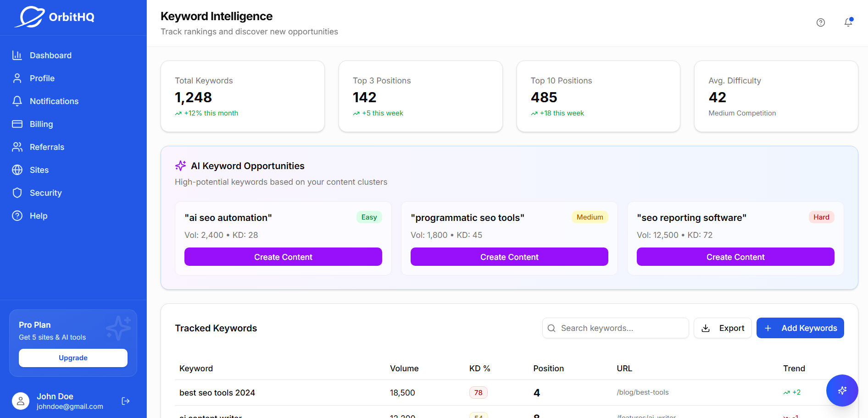Go to Billing in the sidebar
The width and height of the screenshot is (868, 418).
pos(41,124)
